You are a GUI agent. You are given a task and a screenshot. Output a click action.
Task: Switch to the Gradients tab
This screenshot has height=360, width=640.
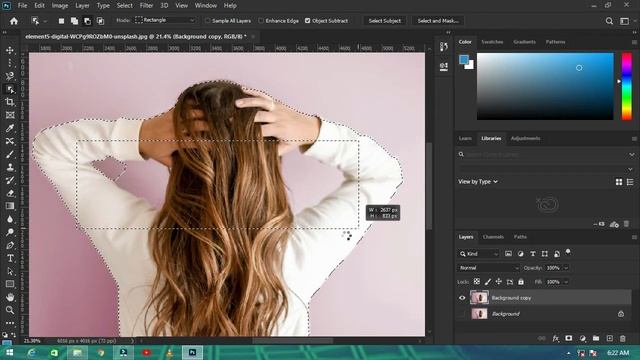(524, 42)
